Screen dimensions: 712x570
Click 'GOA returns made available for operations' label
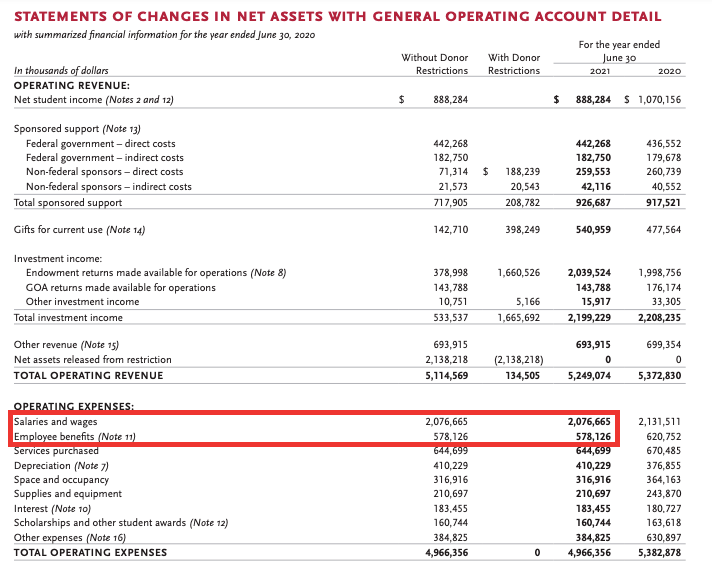tap(121, 288)
